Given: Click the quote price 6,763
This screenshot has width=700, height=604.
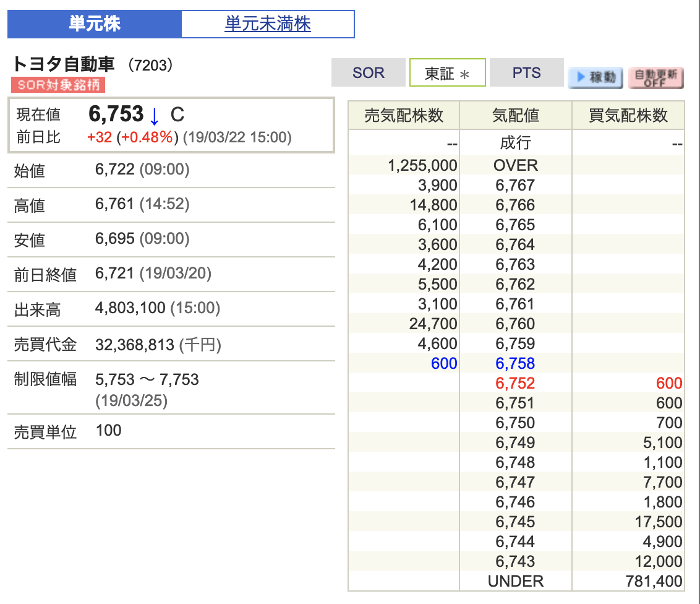Looking at the screenshot, I should (515, 264).
